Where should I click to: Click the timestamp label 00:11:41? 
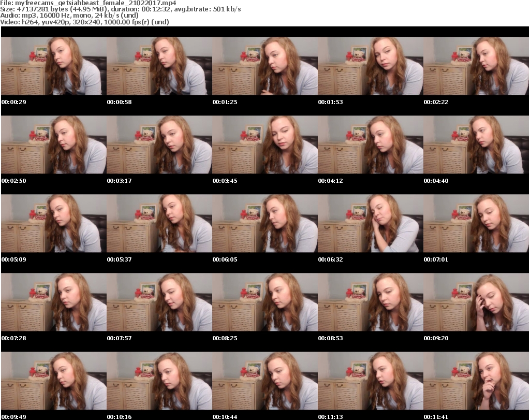click(x=436, y=417)
